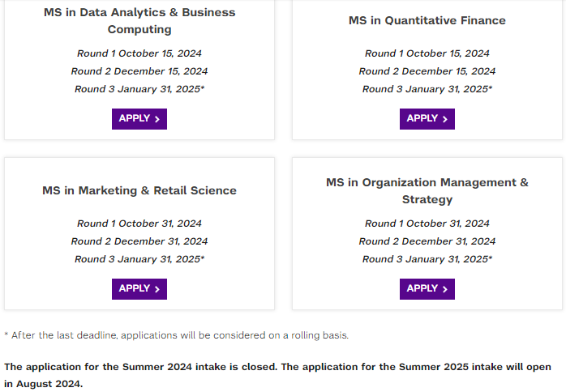Click APPLY for Organization Management & Strategy

[x=427, y=289]
